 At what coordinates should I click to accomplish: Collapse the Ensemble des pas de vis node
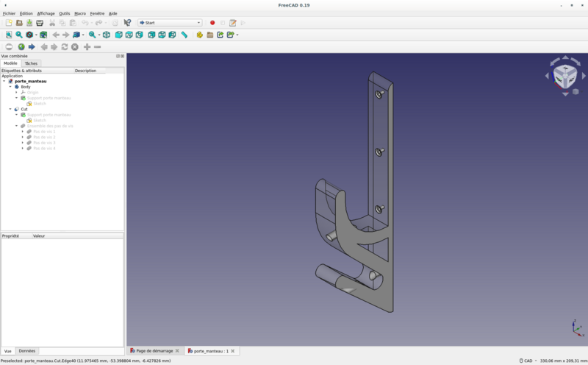click(16, 126)
